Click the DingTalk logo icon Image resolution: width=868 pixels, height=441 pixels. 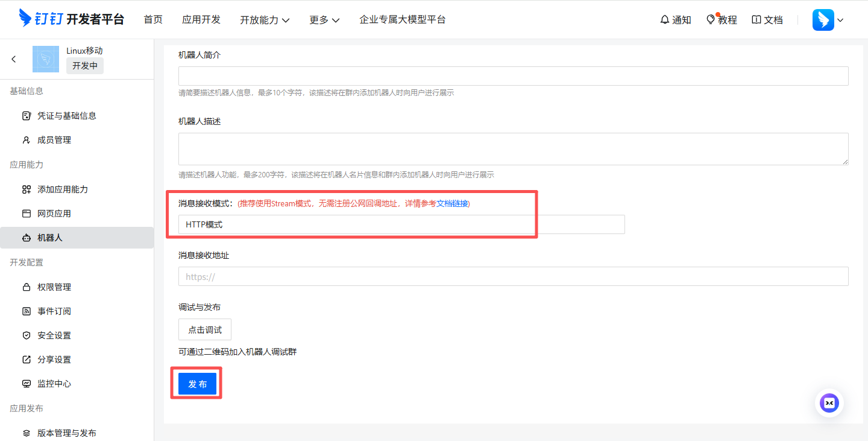tap(25, 19)
